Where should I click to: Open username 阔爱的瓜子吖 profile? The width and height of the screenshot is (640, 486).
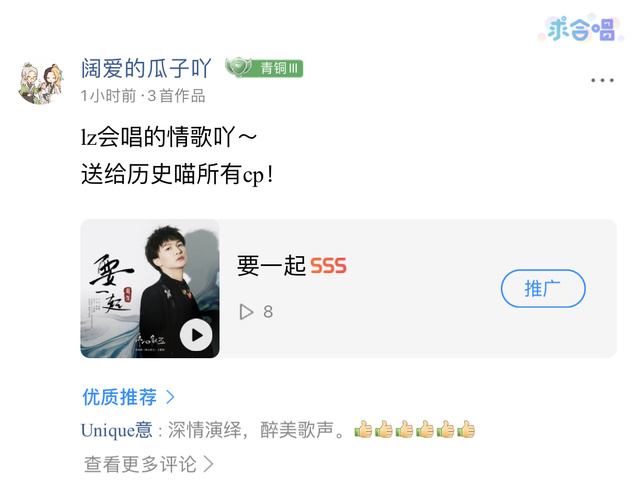[x=146, y=68]
